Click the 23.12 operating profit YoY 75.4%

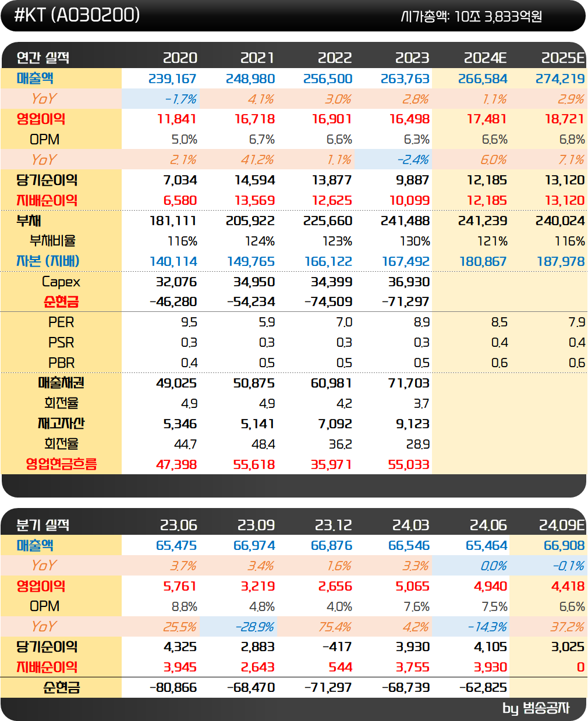335,627
